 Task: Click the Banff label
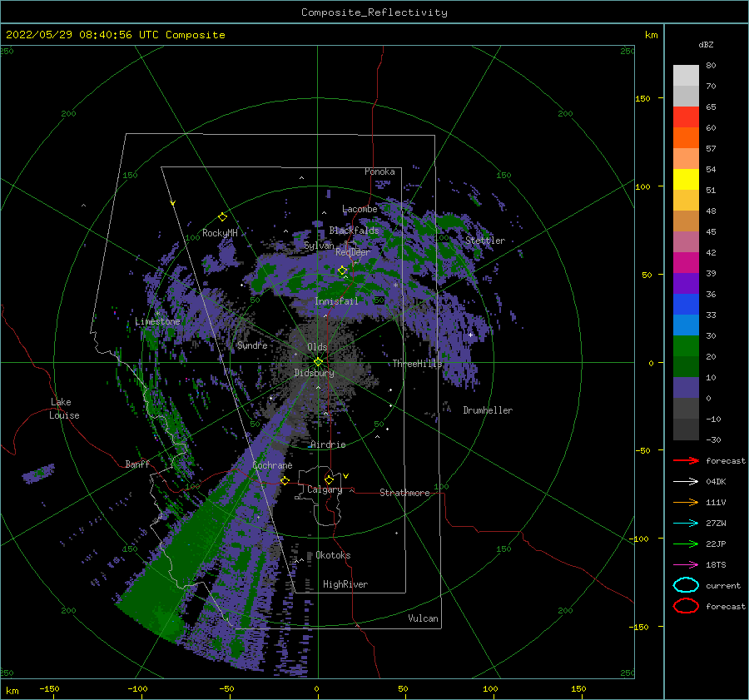[137, 464]
